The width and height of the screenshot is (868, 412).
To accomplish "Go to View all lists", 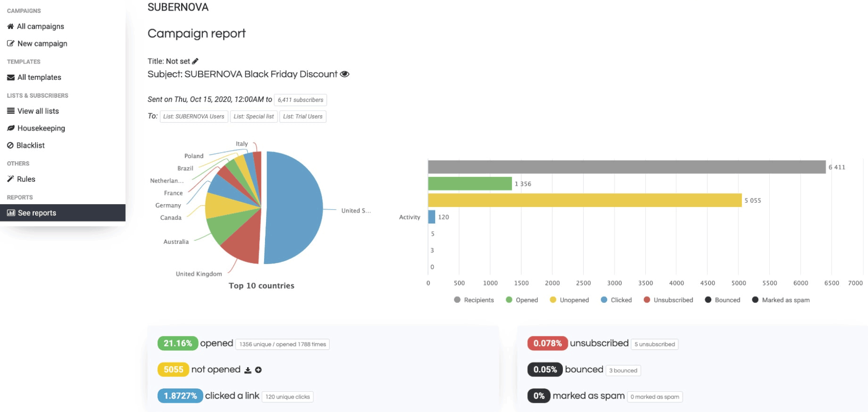I will tap(33, 111).
